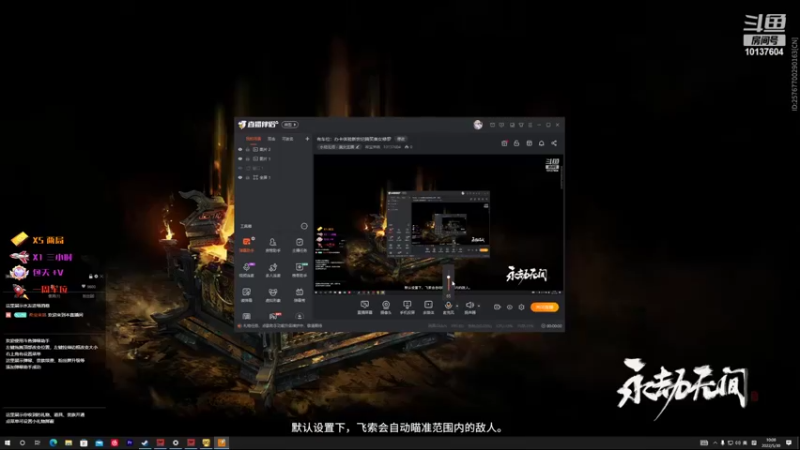
Task: Open the person-silhouette tool in the toolbox
Action: pyautogui.click(x=273, y=244)
